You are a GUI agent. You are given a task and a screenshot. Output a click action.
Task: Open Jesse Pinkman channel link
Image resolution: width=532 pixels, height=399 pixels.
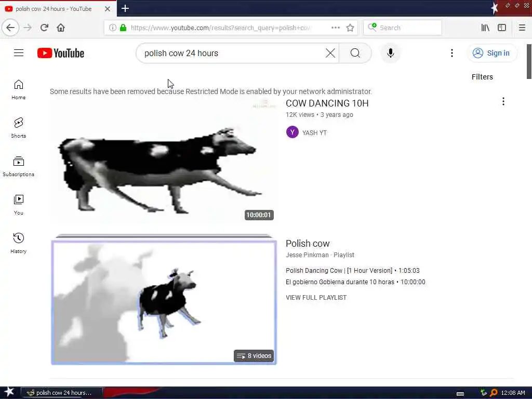[307, 255]
